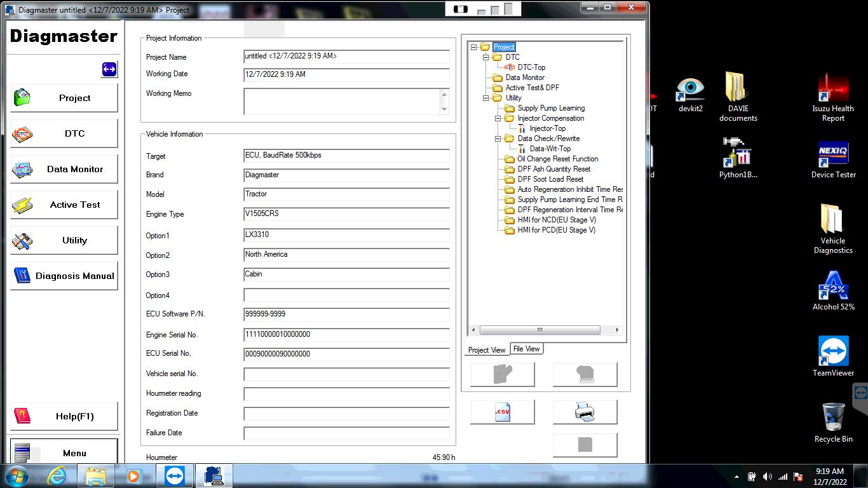
Task: Open the Windows Start menu
Action: click(16, 476)
